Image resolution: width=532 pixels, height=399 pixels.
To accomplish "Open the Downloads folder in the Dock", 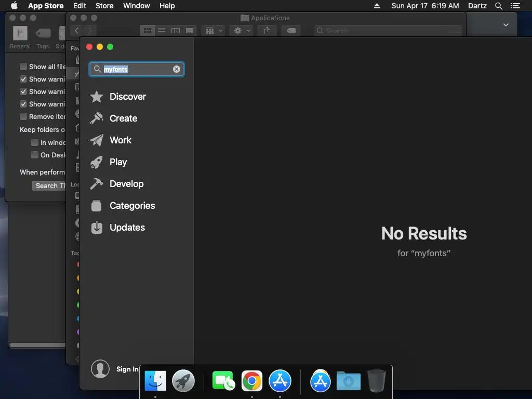I will pos(349,381).
